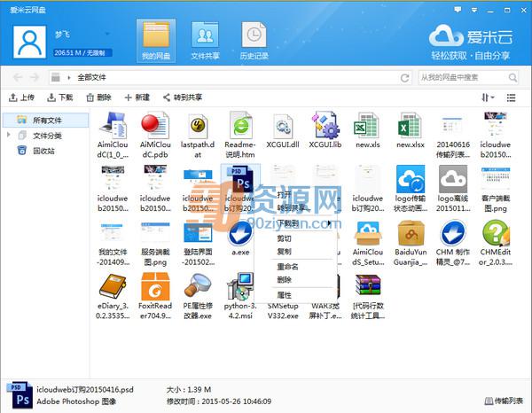Open the 我的网盘 tab
Image resolution: width=532 pixels, height=413 pixels.
(x=156, y=41)
